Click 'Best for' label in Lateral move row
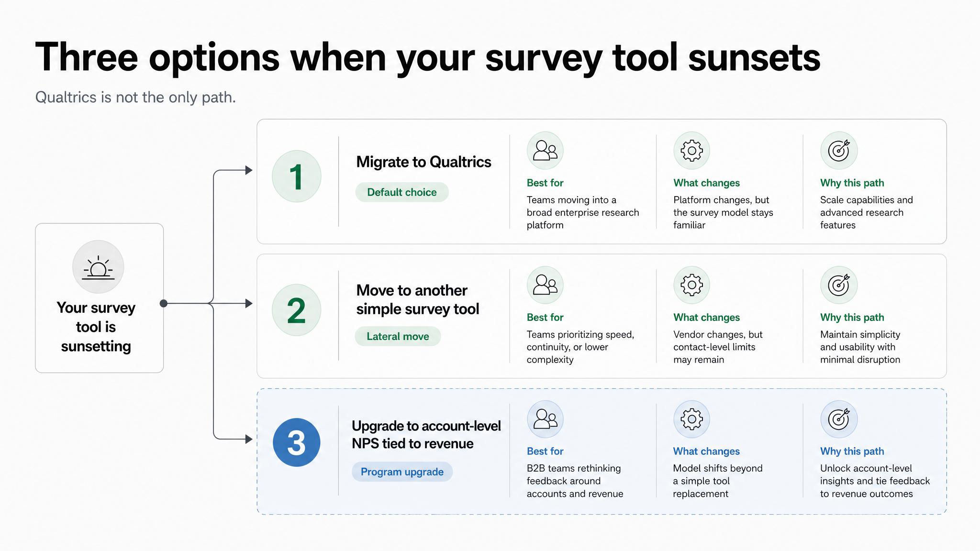The height and width of the screenshot is (551, 980). 545,317
